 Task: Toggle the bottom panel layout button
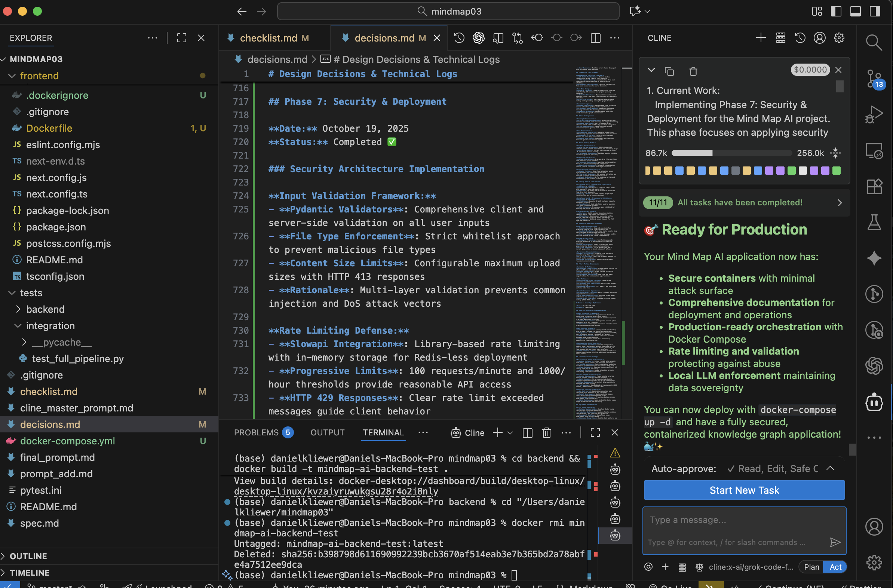click(855, 11)
